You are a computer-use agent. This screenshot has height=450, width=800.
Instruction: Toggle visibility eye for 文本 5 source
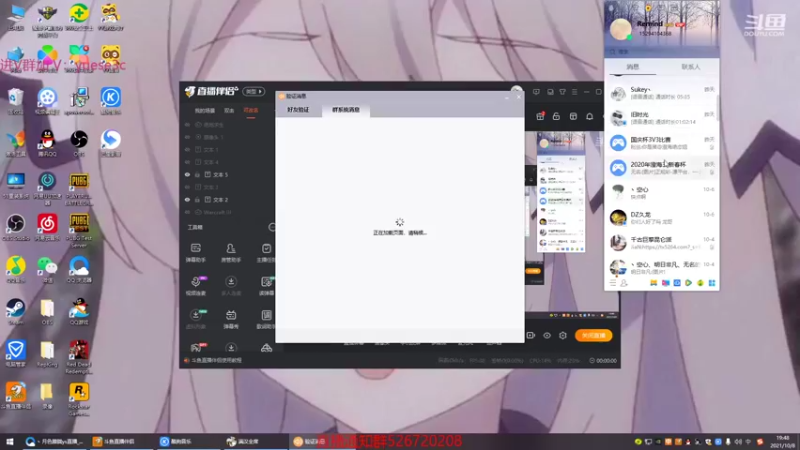(187, 174)
